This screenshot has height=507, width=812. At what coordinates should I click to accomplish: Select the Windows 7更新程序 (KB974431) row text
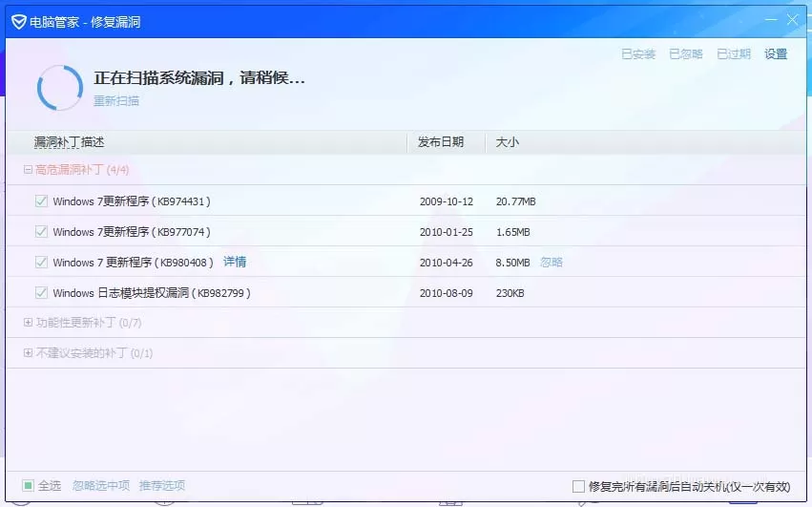[132, 201]
